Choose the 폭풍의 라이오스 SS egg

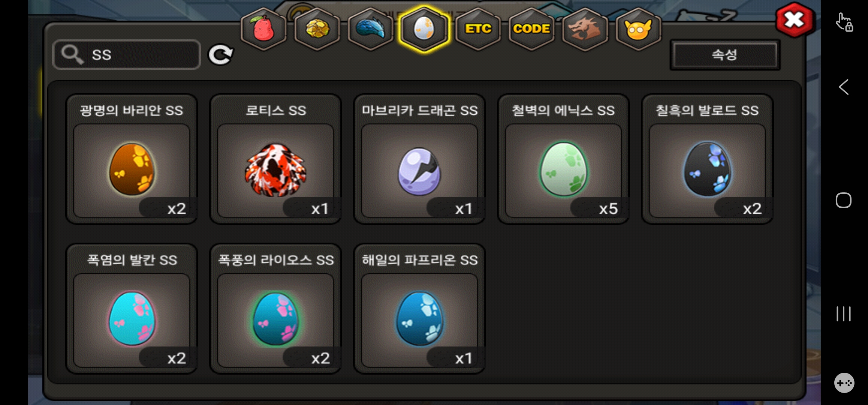(275, 309)
